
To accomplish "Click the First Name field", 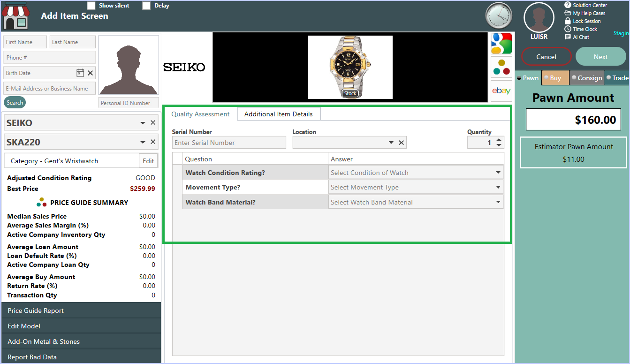I will 25,42.
